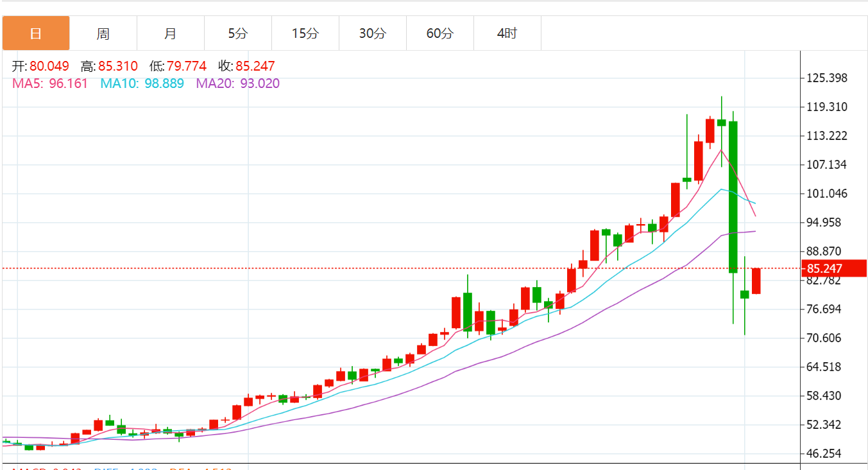Choose the 30分 interval tab

coord(373,33)
